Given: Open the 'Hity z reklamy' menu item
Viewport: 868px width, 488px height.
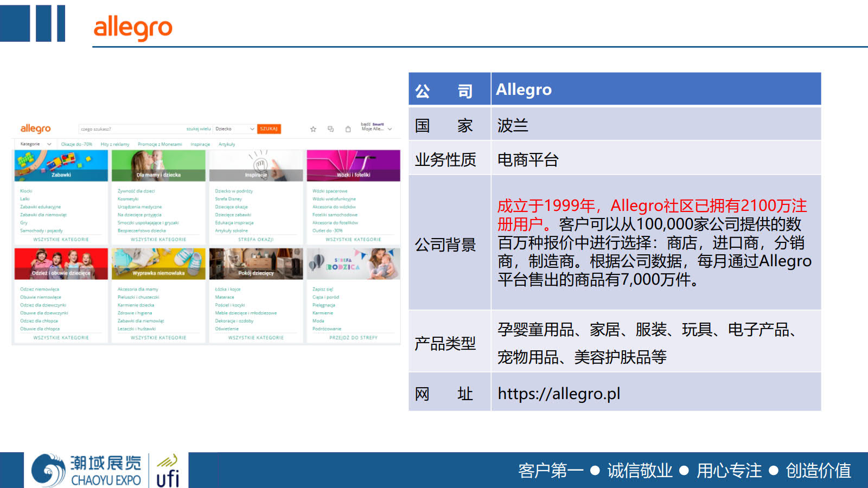Looking at the screenshot, I should [x=115, y=144].
